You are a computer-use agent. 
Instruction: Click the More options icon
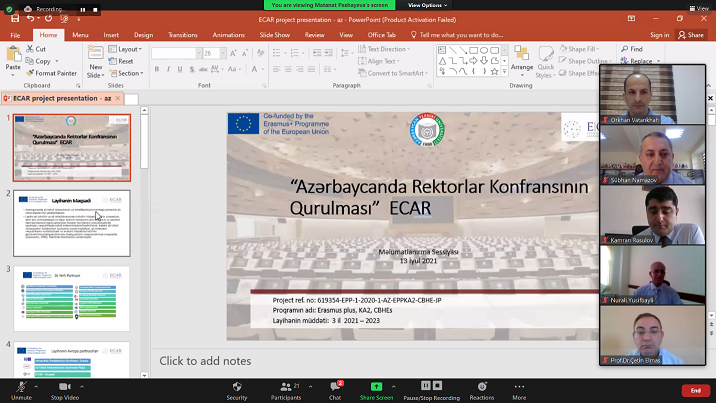pos(519,386)
